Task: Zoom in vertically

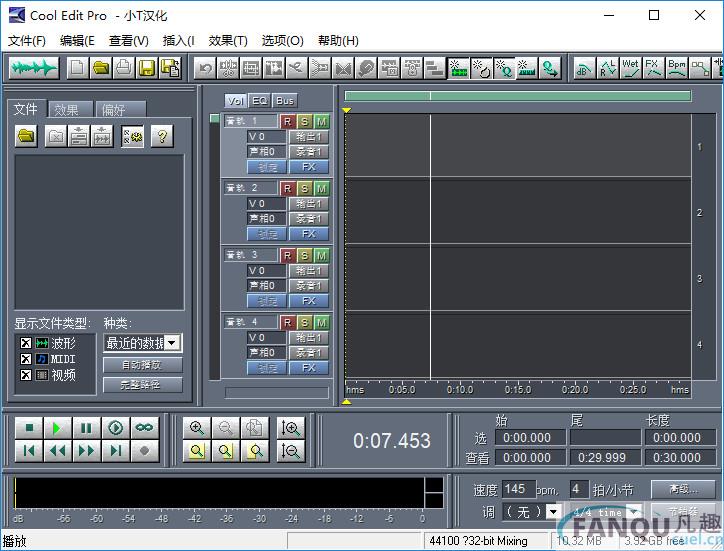Action: (291, 428)
